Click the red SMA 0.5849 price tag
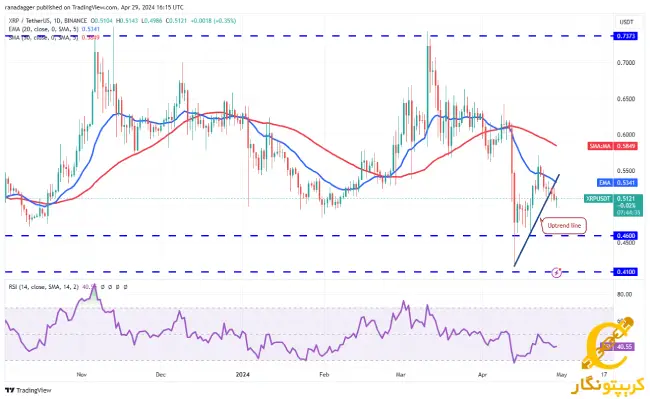The image size is (650, 399). (x=612, y=146)
